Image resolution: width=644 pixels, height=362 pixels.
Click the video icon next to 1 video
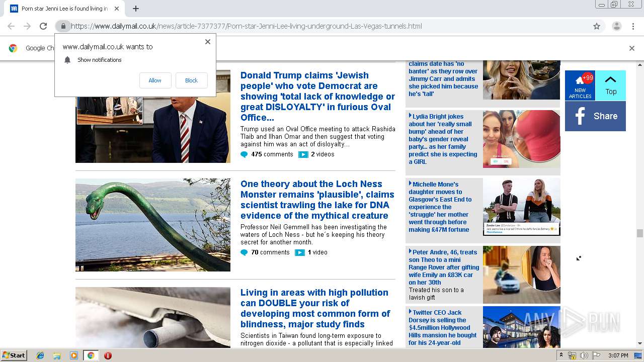click(x=300, y=253)
